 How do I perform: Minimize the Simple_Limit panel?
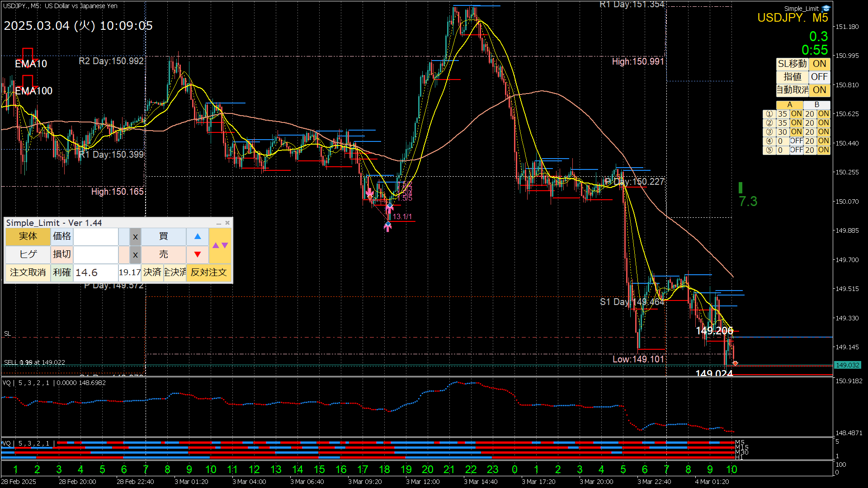(x=219, y=223)
